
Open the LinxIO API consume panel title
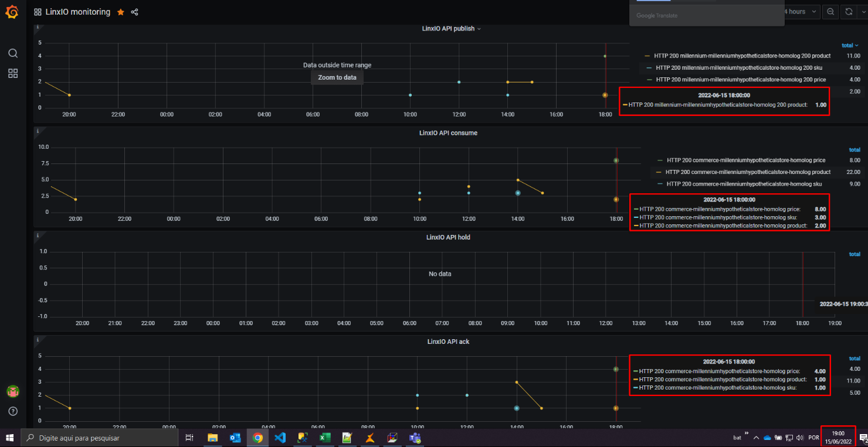[448, 133]
